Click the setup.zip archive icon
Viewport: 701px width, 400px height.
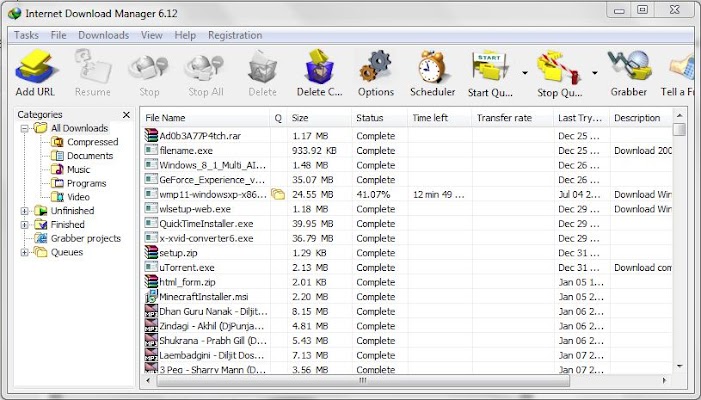[152, 253]
